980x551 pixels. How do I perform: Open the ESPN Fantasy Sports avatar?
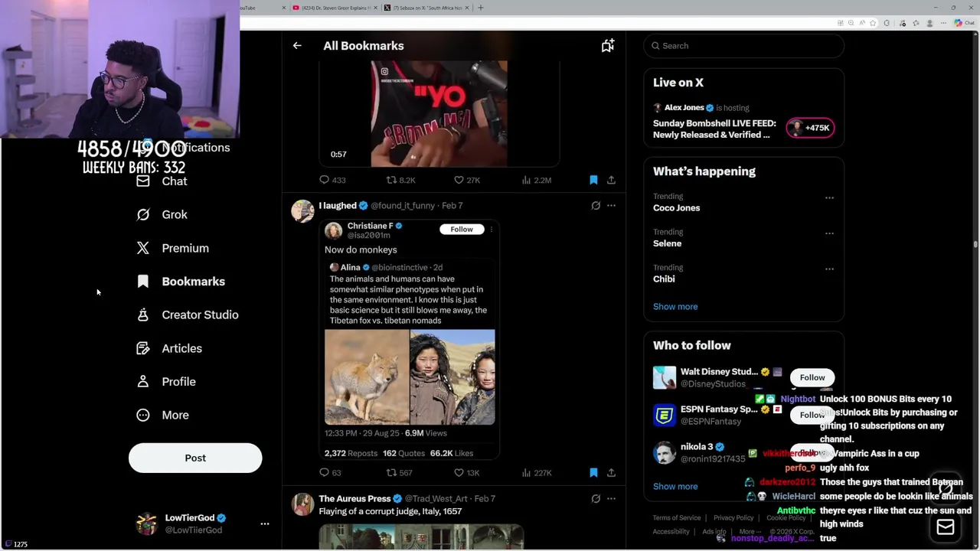tap(665, 416)
